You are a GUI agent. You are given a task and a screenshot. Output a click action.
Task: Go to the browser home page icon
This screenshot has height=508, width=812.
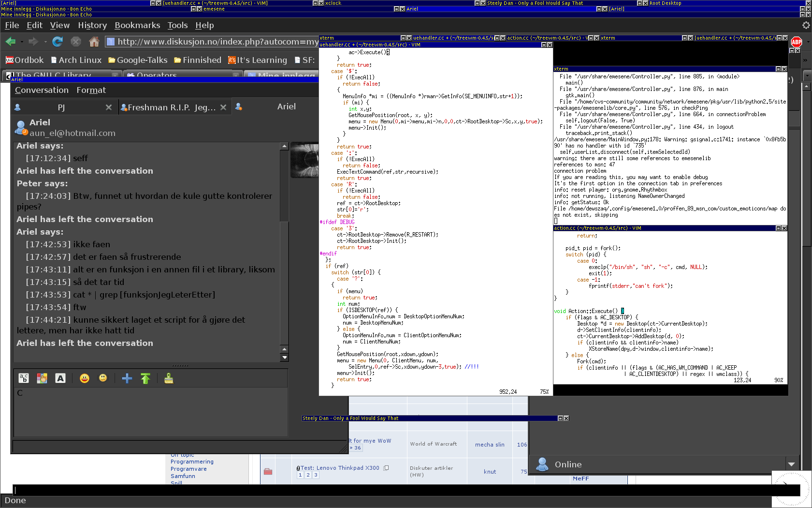coord(94,42)
